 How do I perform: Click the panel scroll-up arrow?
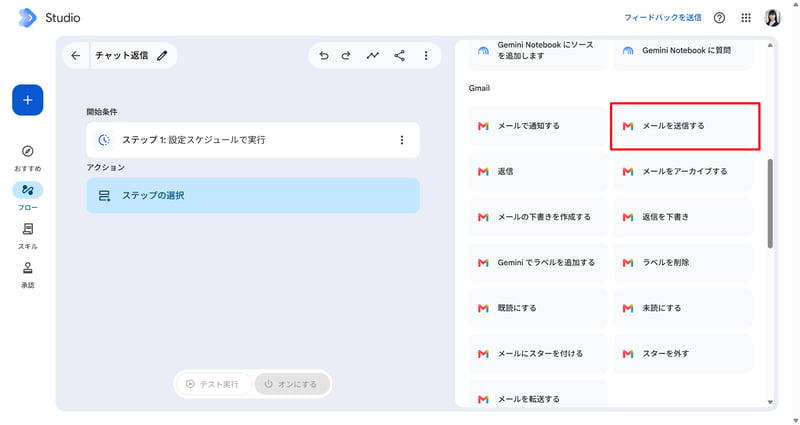point(770,45)
